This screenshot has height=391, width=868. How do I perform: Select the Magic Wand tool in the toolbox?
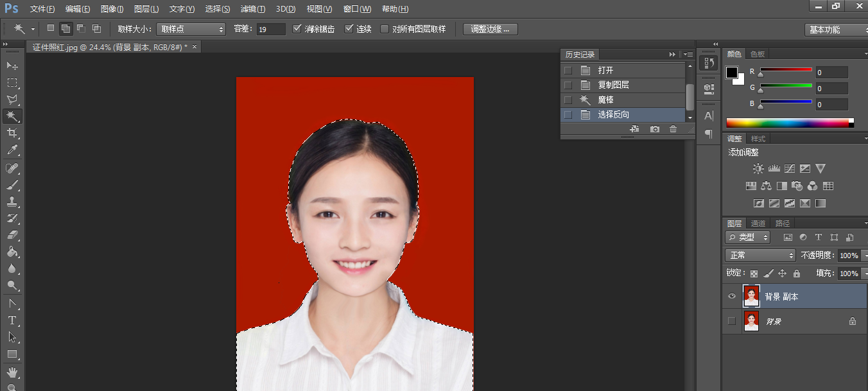pos(12,116)
